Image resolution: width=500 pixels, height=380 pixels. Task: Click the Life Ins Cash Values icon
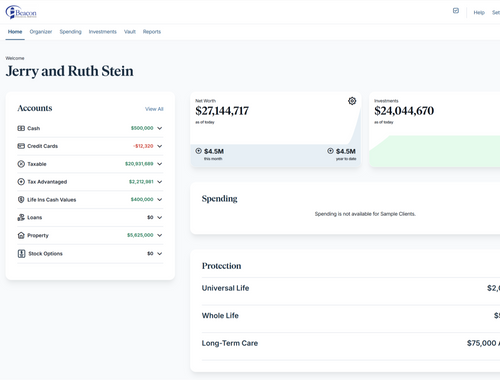tap(21, 200)
